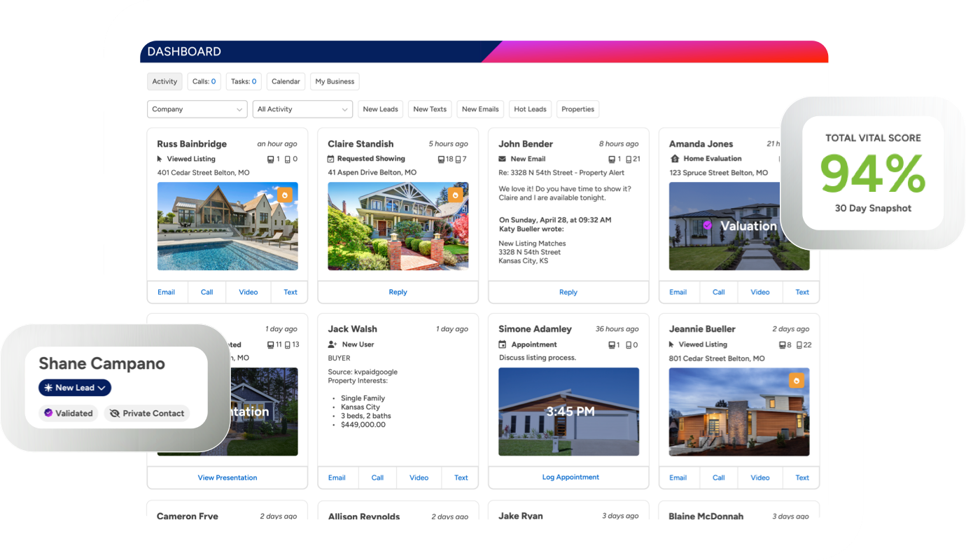966x560 pixels.
Task: Expand the All Activity dropdown
Action: 302,109
